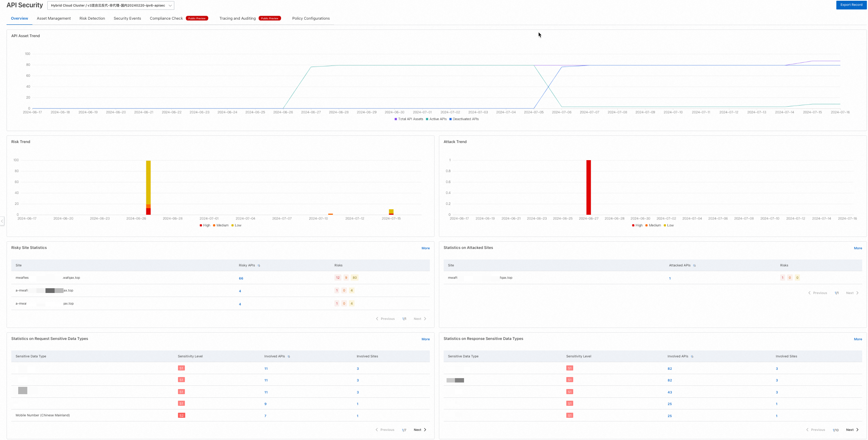Screen dimensions: 868x440
Task: Click Previous in Attacked Sites pagination
Action: (817, 293)
